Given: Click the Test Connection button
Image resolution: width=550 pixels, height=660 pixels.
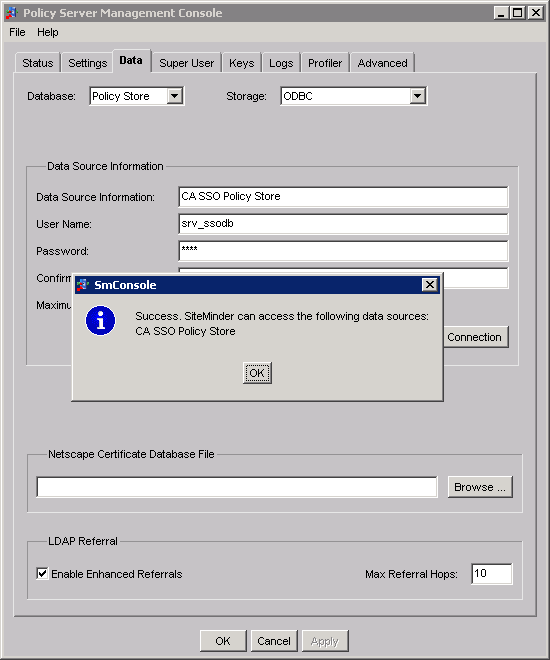Looking at the screenshot, I should pyautogui.click(x=476, y=337).
